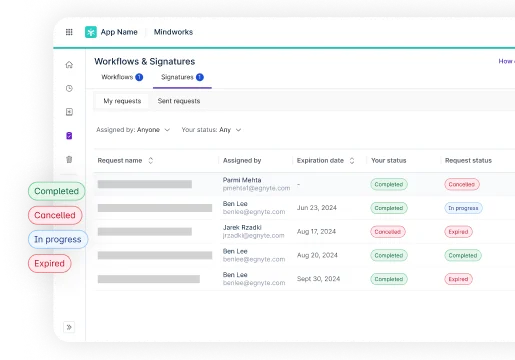The width and height of the screenshot is (515, 360).
Task: Click the Sept 30, 2024 expiration date
Action: pos(318,279)
